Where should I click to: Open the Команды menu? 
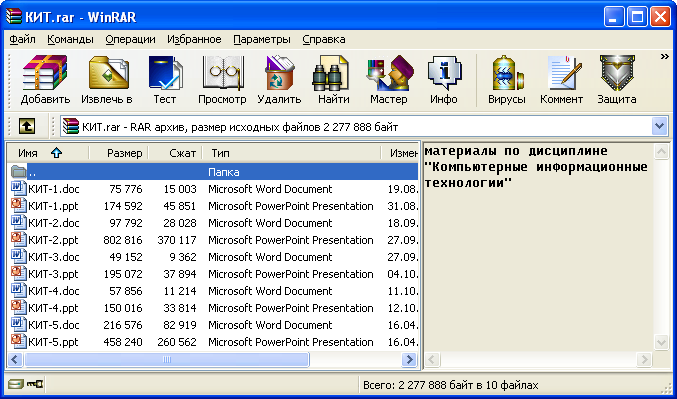(70, 39)
